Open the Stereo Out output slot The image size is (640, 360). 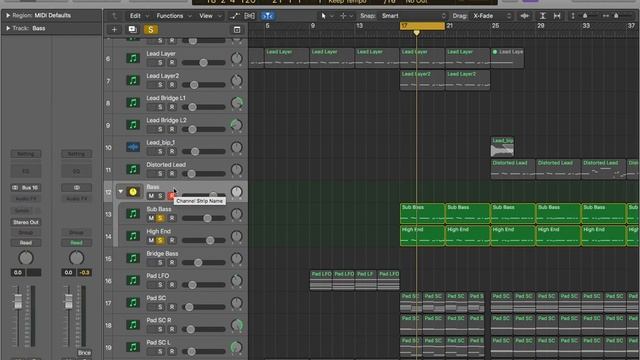(26, 222)
